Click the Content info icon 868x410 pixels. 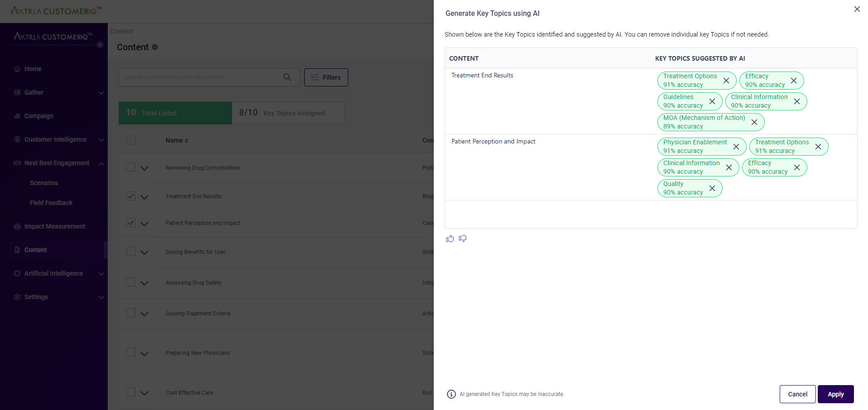pyautogui.click(x=155, y=47)
